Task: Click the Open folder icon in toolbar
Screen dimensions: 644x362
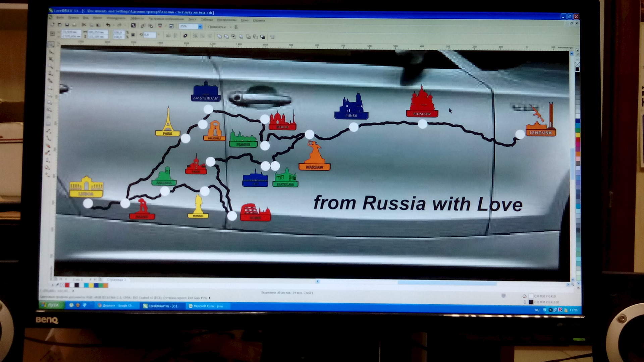Action: (x=59, y=25)
